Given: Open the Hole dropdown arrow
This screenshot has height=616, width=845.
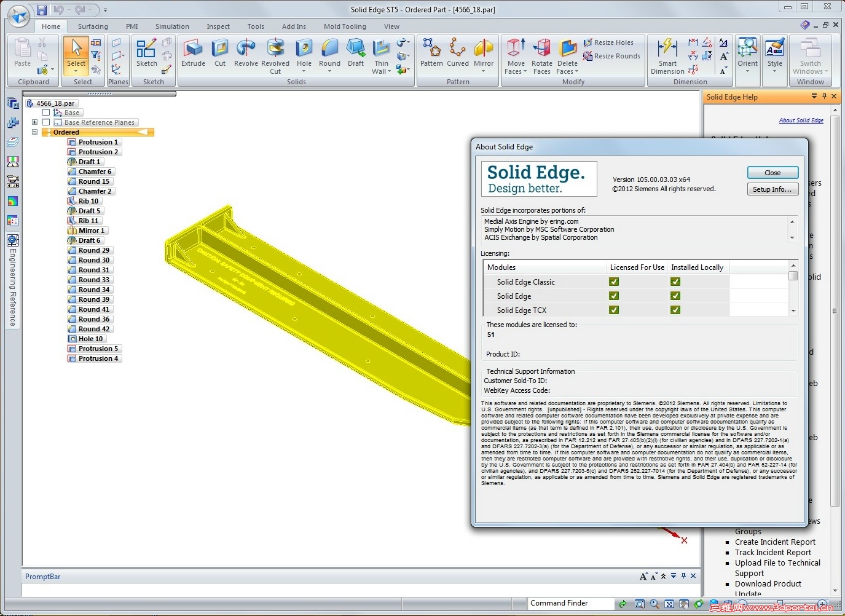Looking at the screenshot, I should point(304,71).
